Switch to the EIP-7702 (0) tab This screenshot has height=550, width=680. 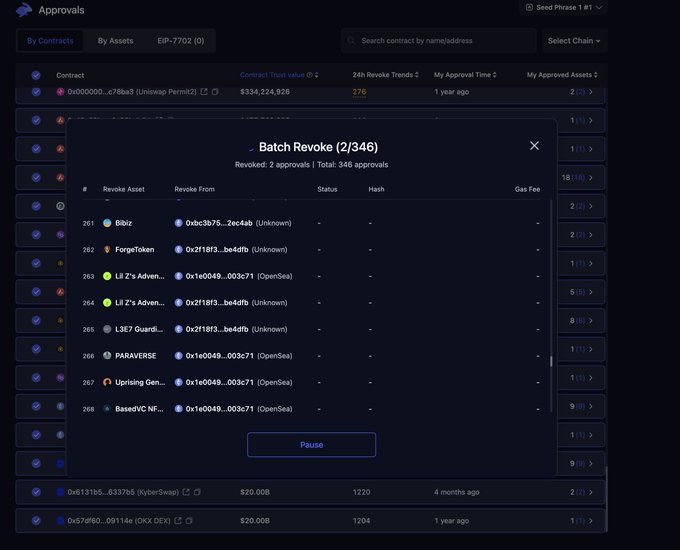point(180,41)
